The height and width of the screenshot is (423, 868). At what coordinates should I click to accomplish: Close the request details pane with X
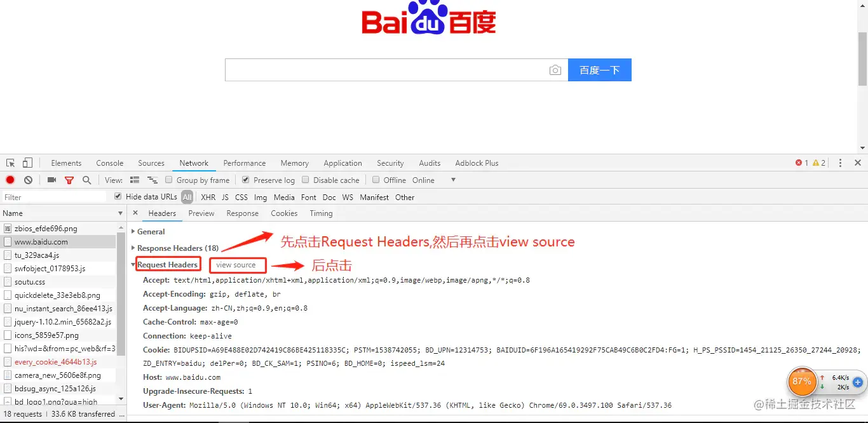pos(135,213)
